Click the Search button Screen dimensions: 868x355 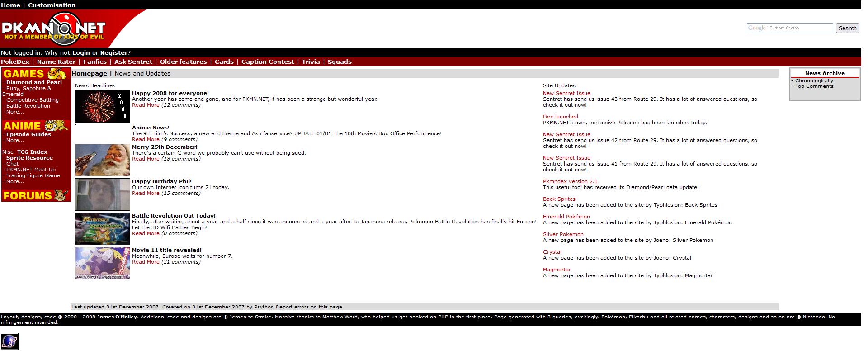tap(847, 28)
